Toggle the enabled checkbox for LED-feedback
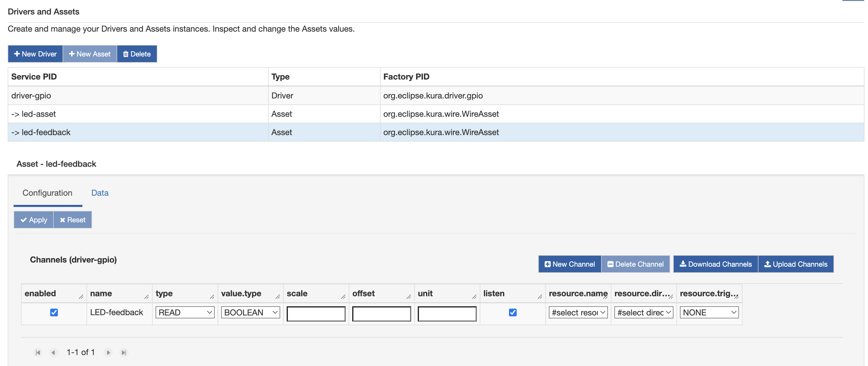This screenshot has height=366, width=868. [54, 313]
